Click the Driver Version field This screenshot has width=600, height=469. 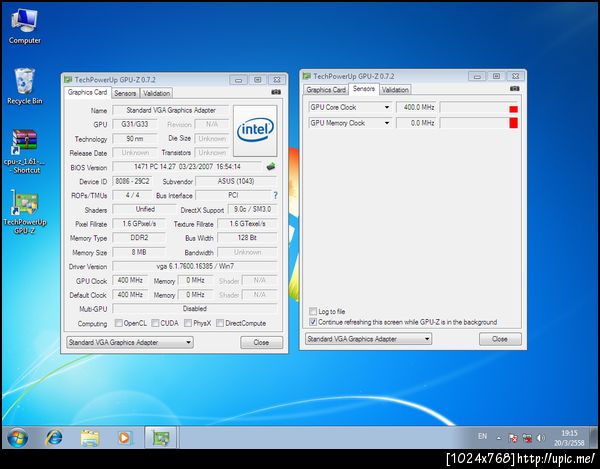tap(195, 266)
